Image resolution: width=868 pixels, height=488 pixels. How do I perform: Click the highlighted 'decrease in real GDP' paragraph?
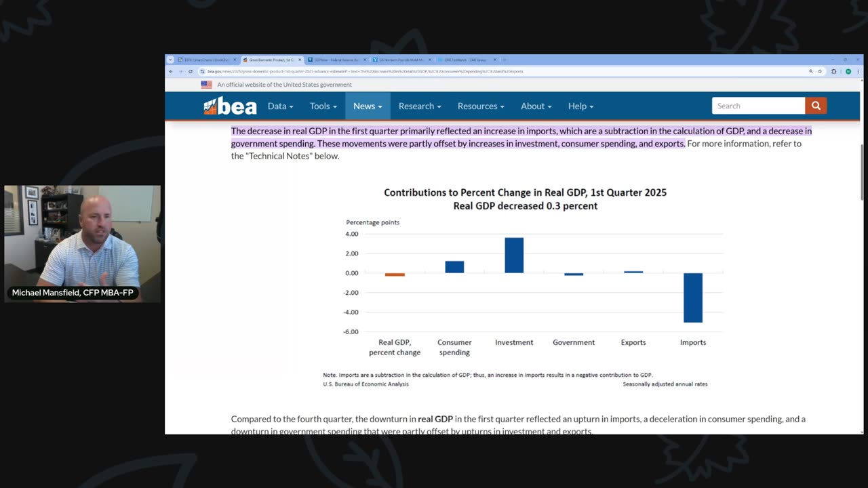521,137
